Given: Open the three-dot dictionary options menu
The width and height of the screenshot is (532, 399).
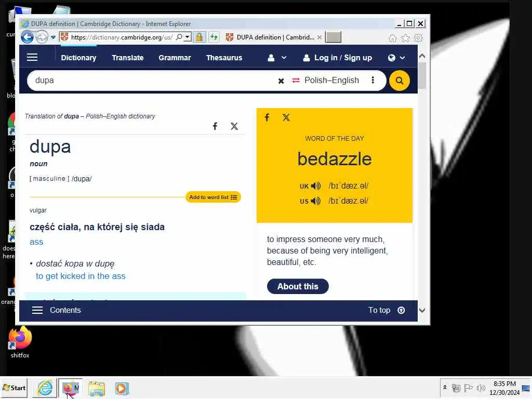Looking at the screenshot, I should [373, 80].
